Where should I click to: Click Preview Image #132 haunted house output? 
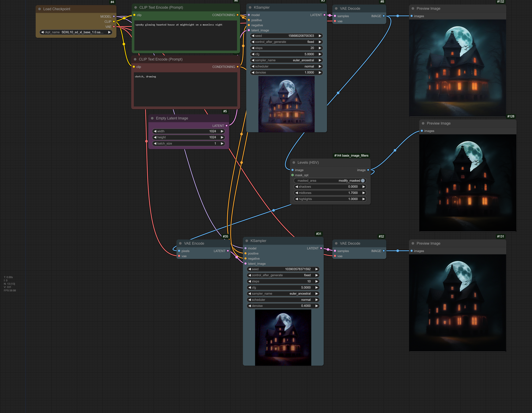coord(458,68)
